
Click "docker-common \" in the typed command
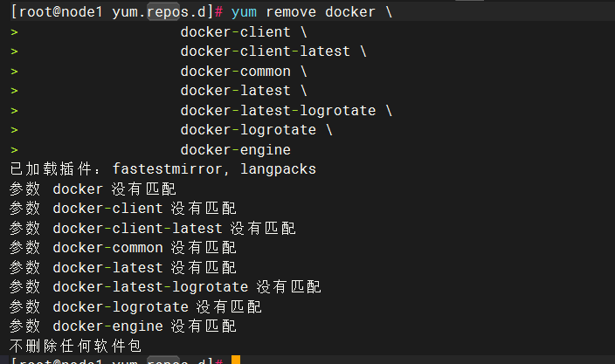click(x=243, y=72)
